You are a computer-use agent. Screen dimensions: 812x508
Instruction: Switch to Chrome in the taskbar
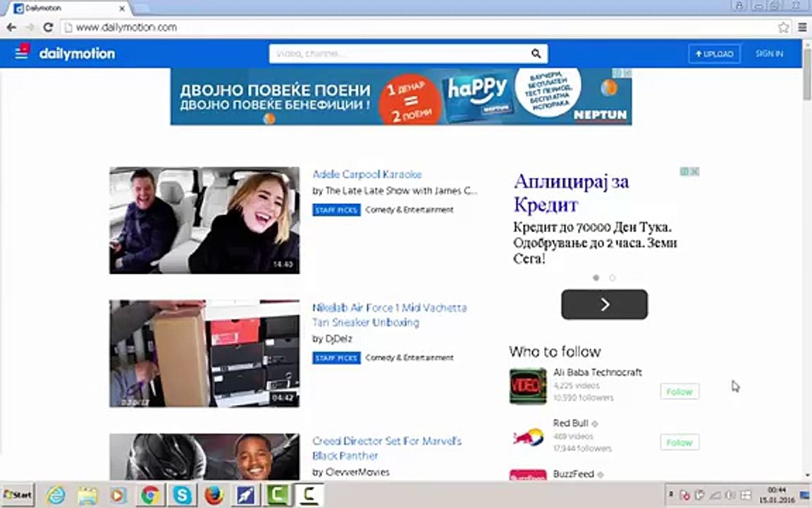coord(150,495)
